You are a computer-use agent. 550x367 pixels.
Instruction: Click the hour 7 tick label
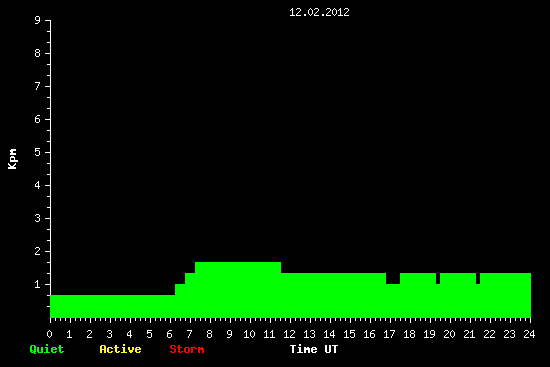point(189,334)
